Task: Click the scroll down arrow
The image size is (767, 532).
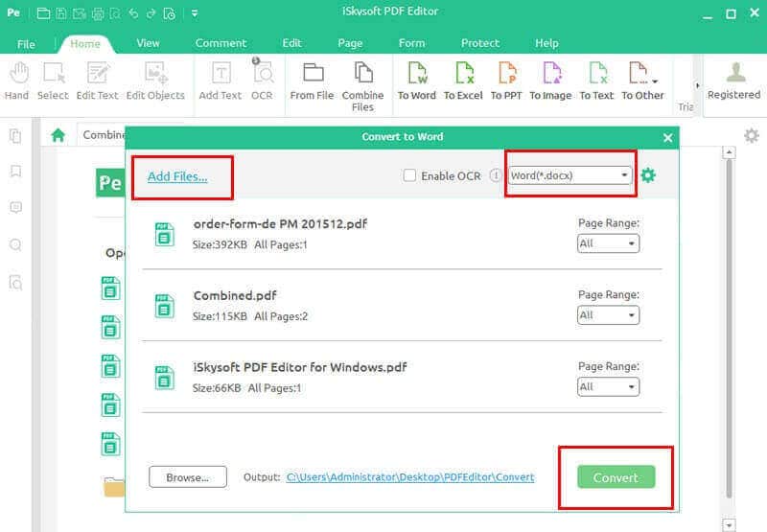Action: point(729,525)
